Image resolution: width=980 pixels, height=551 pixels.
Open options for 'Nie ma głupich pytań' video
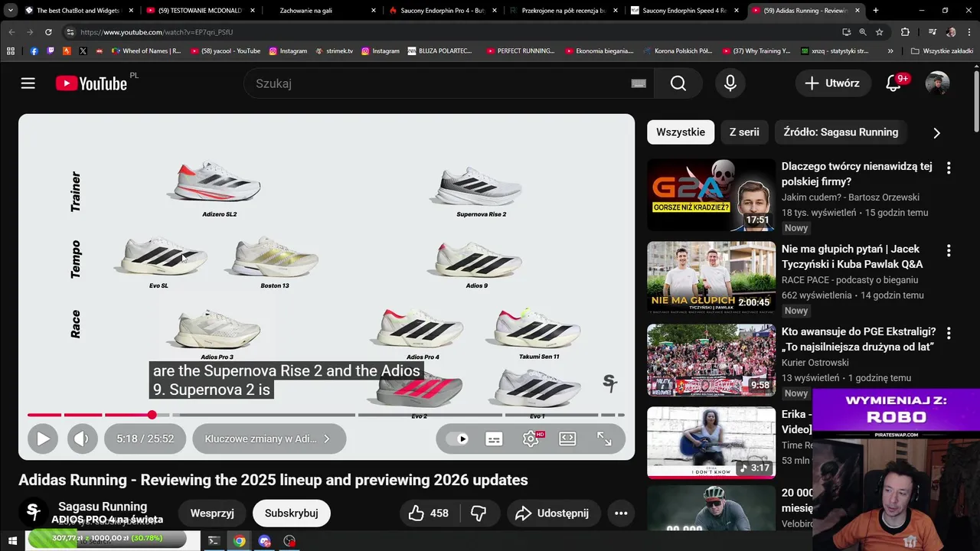coord(949,250)
